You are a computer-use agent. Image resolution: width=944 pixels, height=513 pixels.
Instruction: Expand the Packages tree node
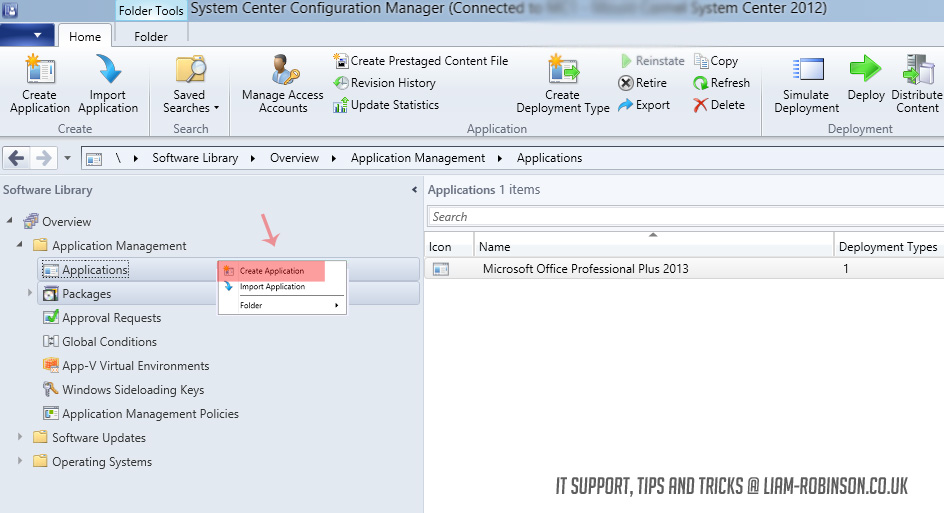coord(30,293)
